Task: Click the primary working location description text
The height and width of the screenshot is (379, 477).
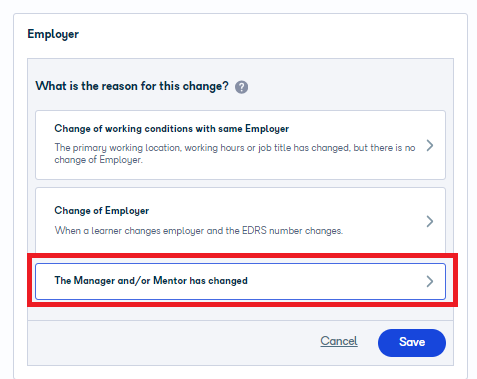Action: point(235,154)
